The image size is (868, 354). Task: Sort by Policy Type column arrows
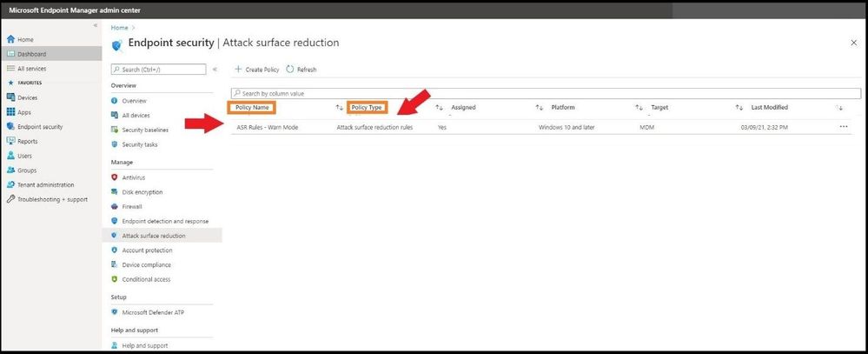(x=439, y=108)
